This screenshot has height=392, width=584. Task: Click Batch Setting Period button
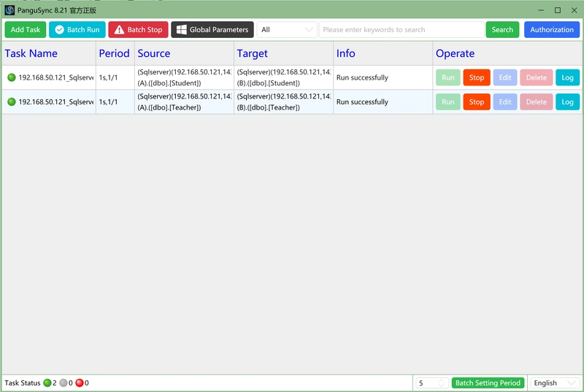[488, 383]
